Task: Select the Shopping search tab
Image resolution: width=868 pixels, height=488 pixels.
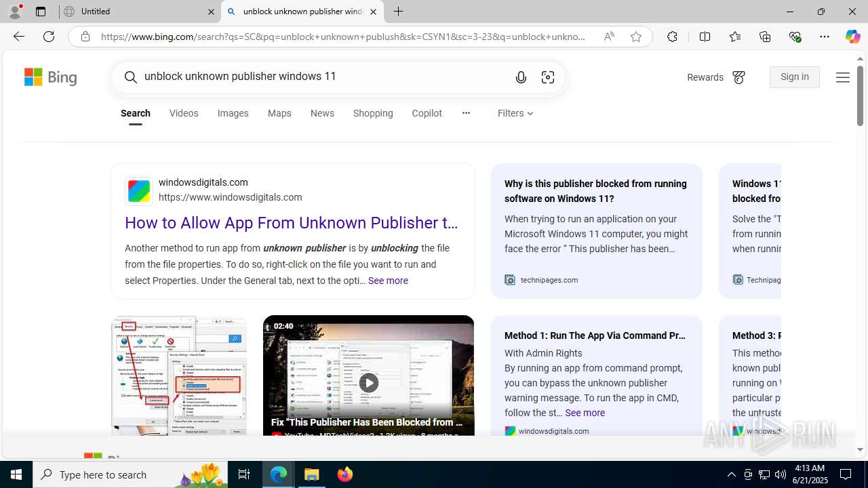Action: point(373,113)
